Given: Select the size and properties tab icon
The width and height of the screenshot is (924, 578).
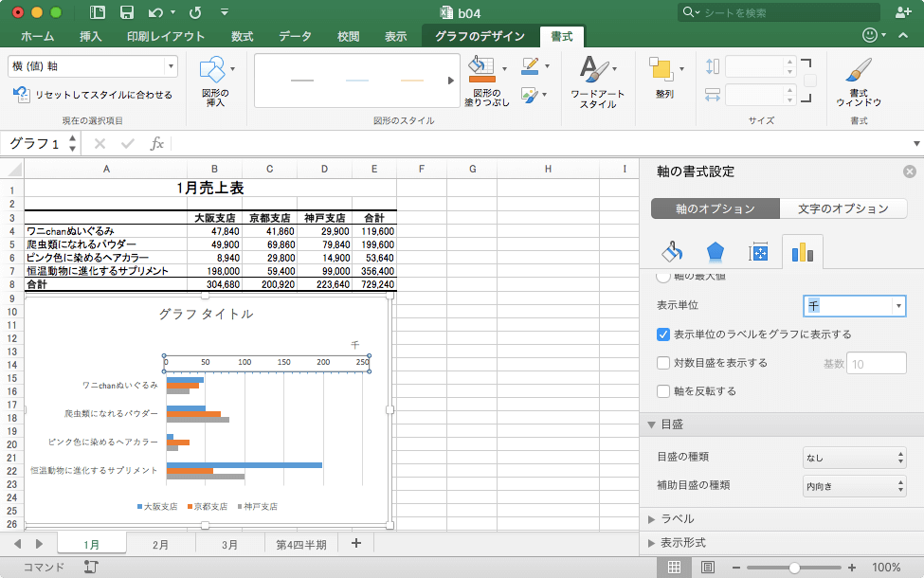Looking at the screenshot, I should pyautogui.click(x=758, y=253).
